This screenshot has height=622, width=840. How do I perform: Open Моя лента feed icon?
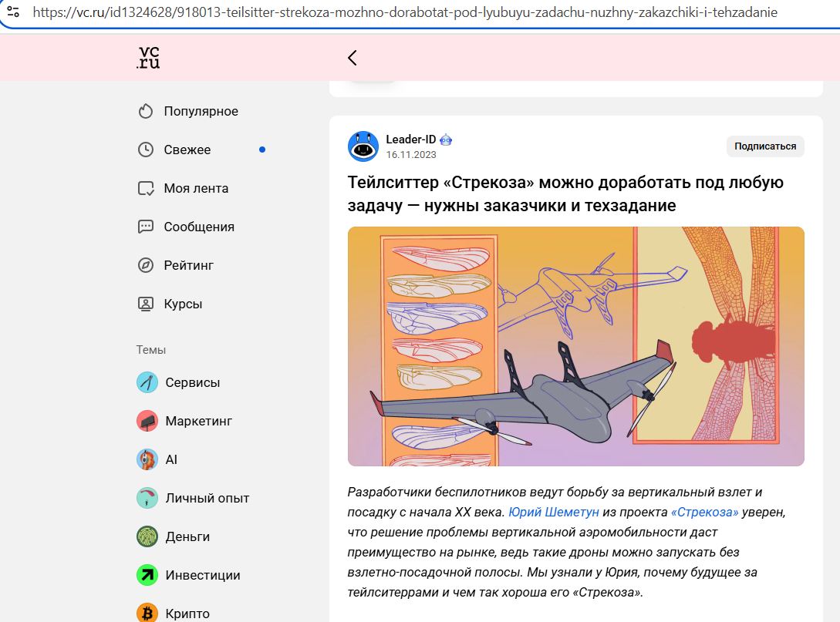click(146, 188)
